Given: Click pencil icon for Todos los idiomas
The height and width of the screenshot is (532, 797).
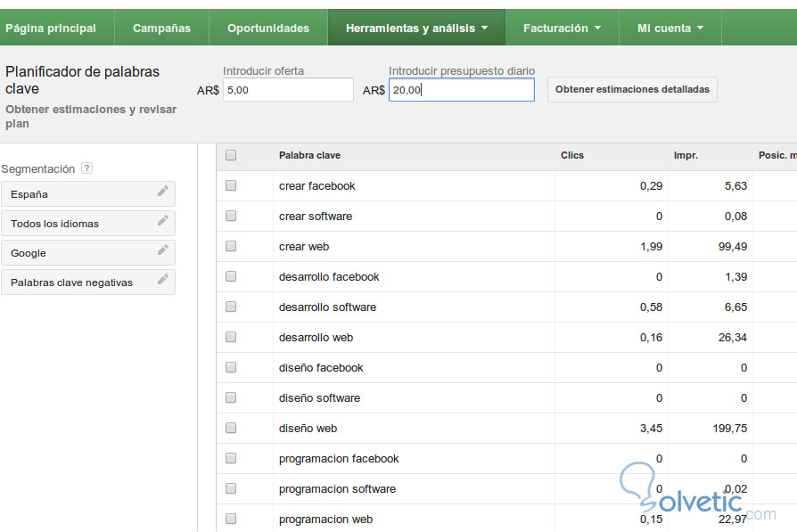Looking at the screenshot, I should point(162,220).
